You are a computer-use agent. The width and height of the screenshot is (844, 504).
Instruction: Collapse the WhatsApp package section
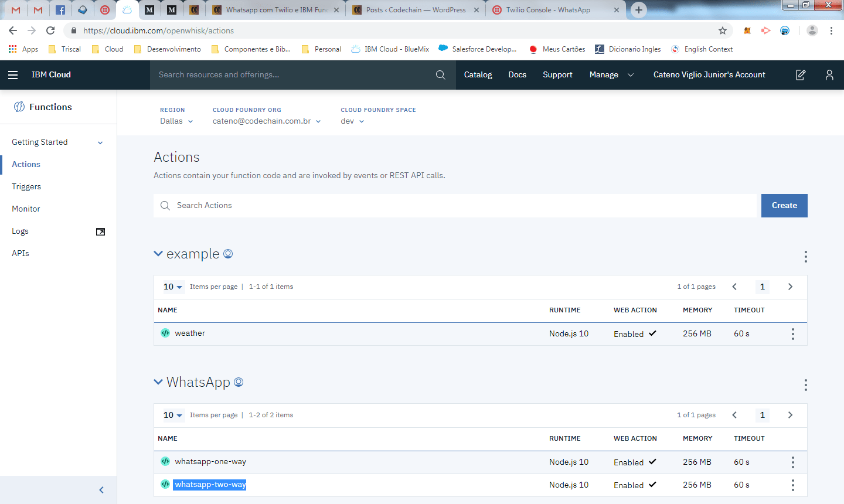(x=158, y=382)
